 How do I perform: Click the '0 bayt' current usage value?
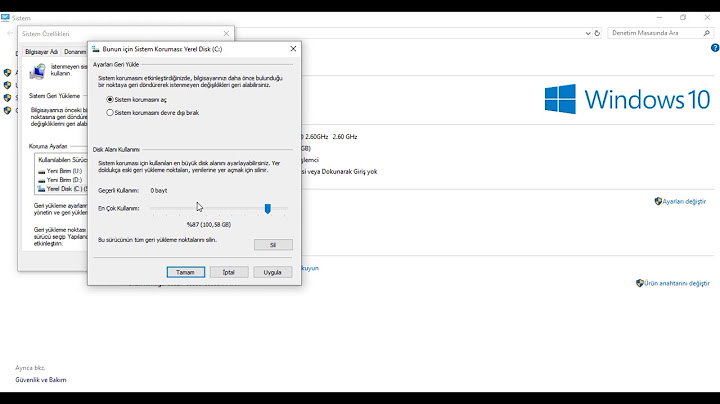pos(159,191)
